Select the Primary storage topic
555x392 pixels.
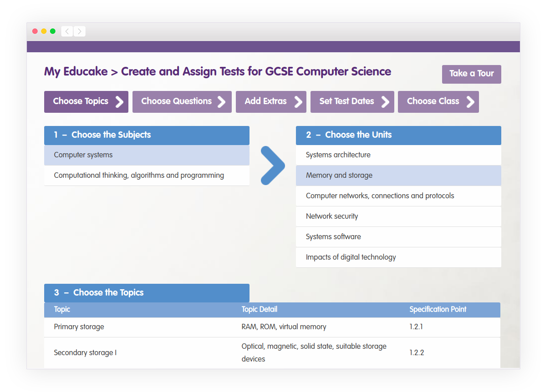click(x=272, y=327)
